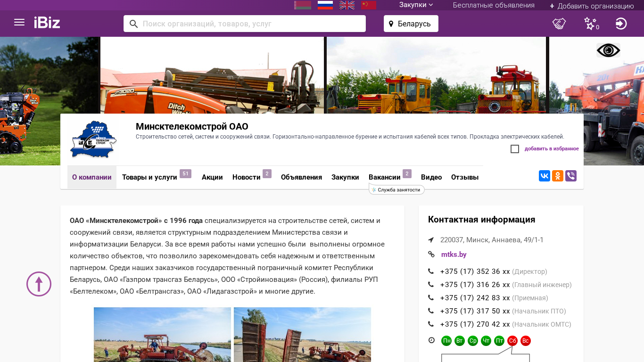Select Monday (Пн) working hours circle
The height and width of the screenshot is (362, 644).
pyautogui.click(x=446, y=341)
